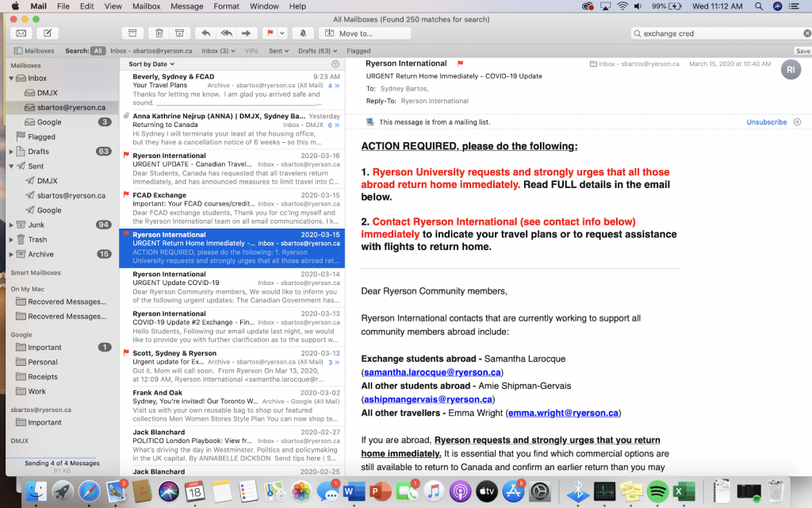Image resolution: width=812 pixels, height=508 pixels.
Task: Open App Store from the Dock
Action: tap(513, 491)
